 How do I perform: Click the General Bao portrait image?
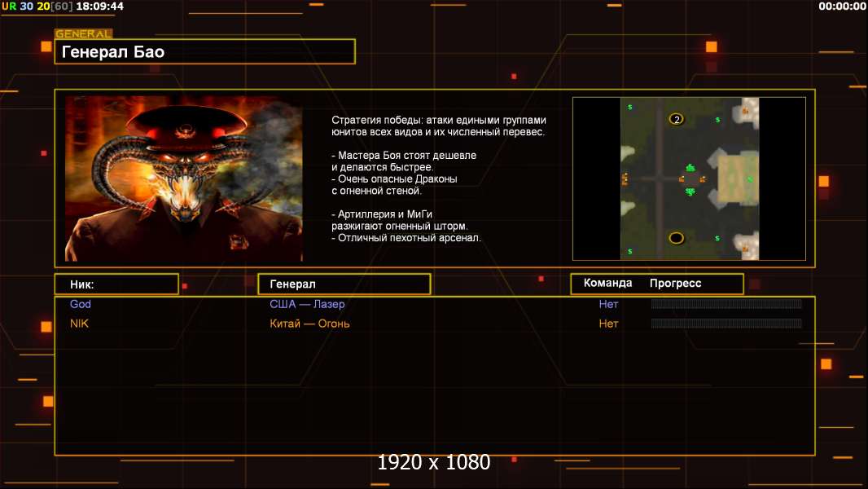pos(184,178)
